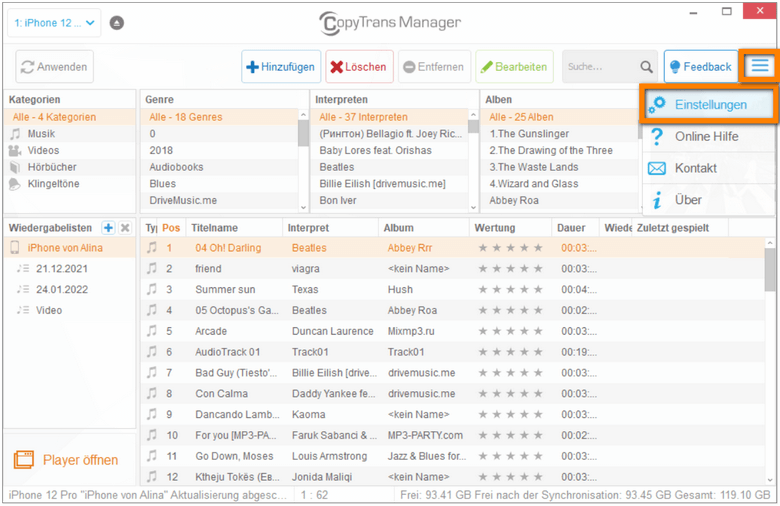Click the Feedback button
Image resolution: width=780 pixels, height=506 pixels.
click(x=701, y=67)
